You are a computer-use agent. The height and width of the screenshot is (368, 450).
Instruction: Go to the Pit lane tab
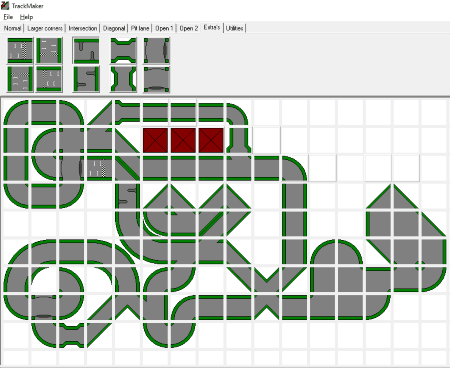pyautogui.click(x=140, y=28)
